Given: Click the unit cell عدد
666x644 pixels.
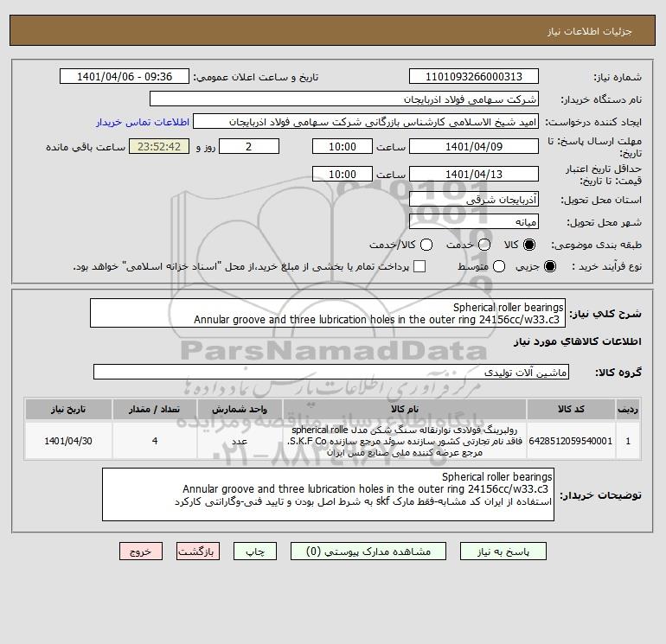Looking at the screenshot, I should pyautogui.click(x=240, y=441).
